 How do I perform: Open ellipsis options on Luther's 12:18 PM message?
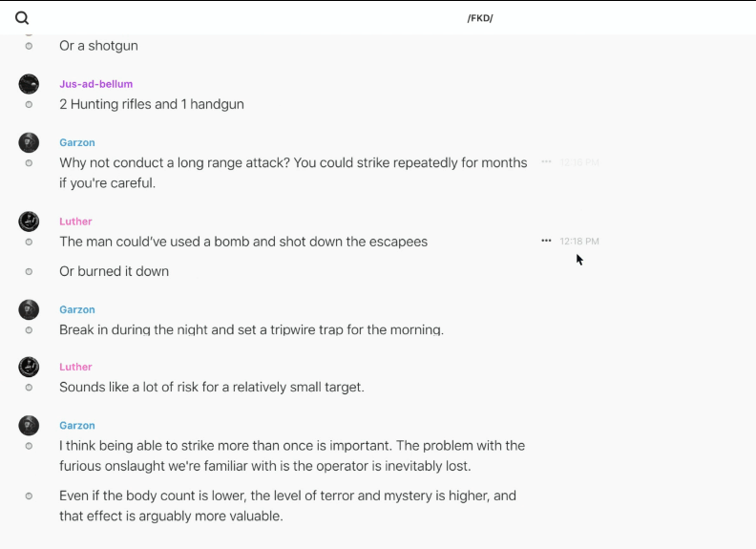tap(546, 241)
